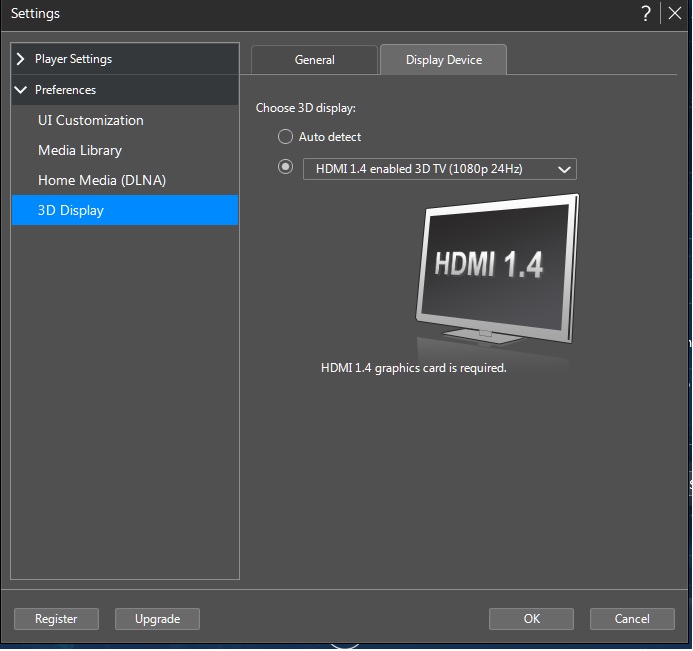Viewport: 693px width, 651px height.
Task: Click the Register button
Action: click(x=56, y=619)
